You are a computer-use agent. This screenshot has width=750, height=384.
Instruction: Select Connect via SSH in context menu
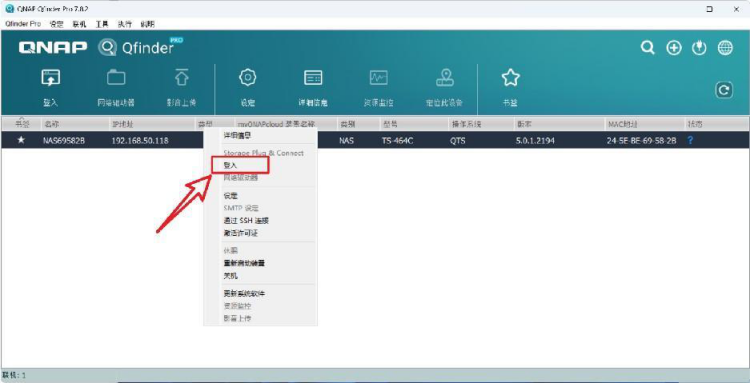246,221
